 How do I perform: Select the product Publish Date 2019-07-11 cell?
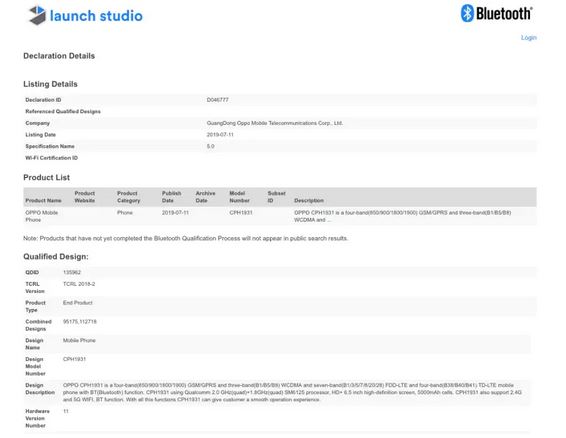click(175, 213)
